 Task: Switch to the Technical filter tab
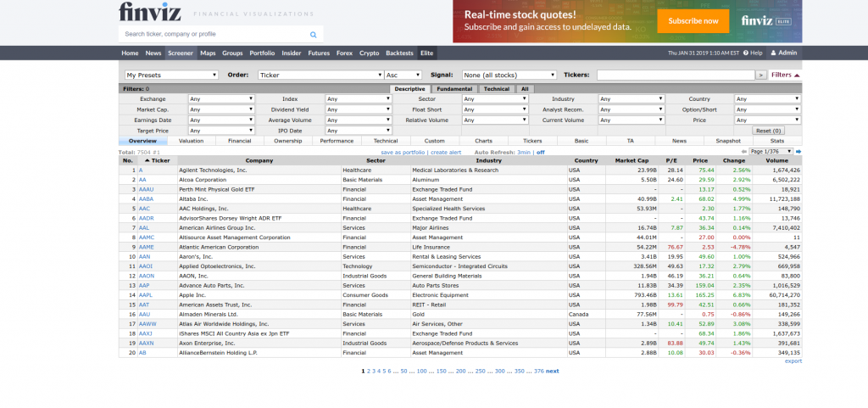click(497, 88)
